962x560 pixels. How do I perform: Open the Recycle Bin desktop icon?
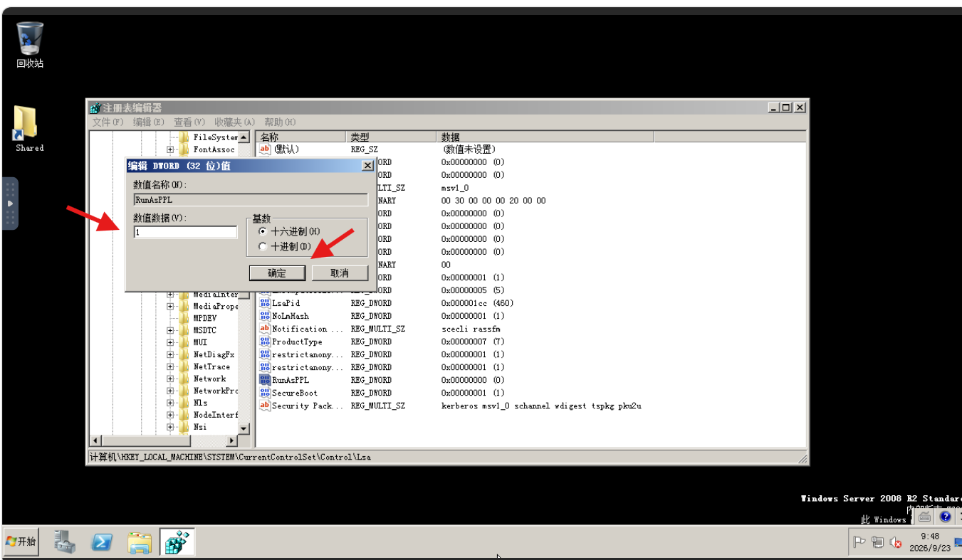point(30,44)
